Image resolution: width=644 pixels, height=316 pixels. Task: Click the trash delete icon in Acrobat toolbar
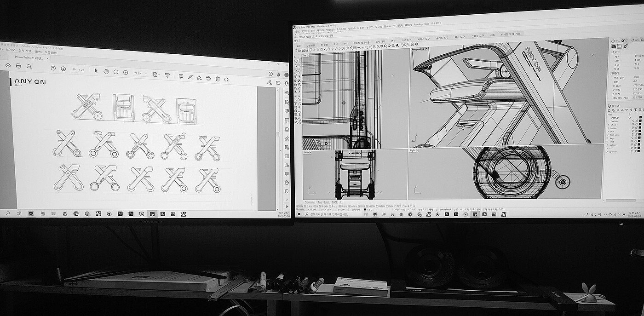[x=218, y=79]
